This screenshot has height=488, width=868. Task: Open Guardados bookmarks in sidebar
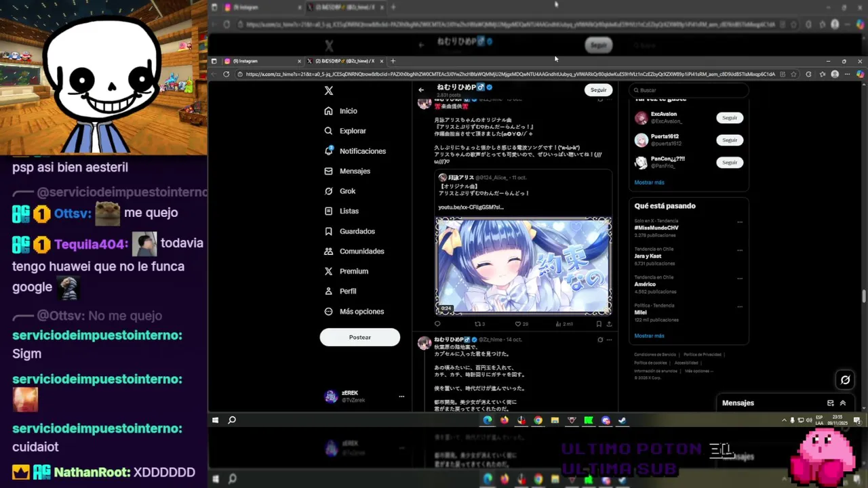tap(350, 231)
